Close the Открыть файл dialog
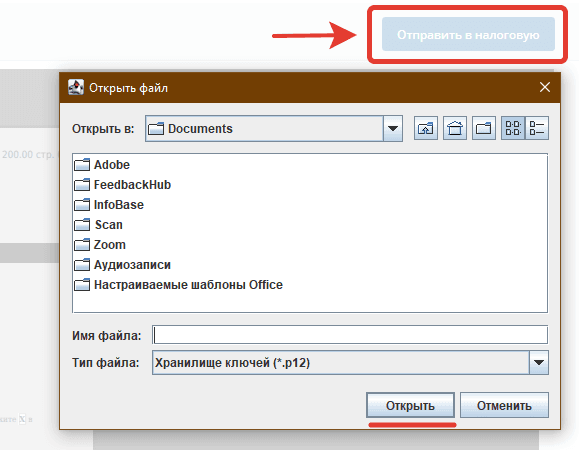 [x=545, y=87]
